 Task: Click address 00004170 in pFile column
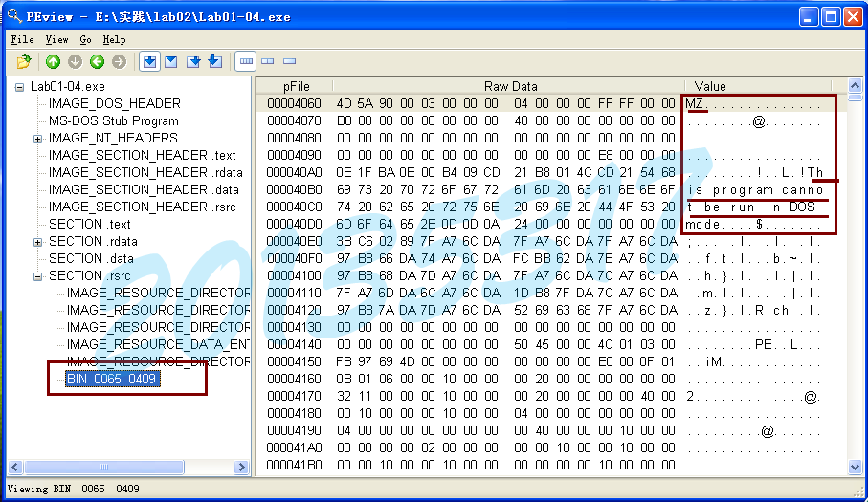point(294,397)
